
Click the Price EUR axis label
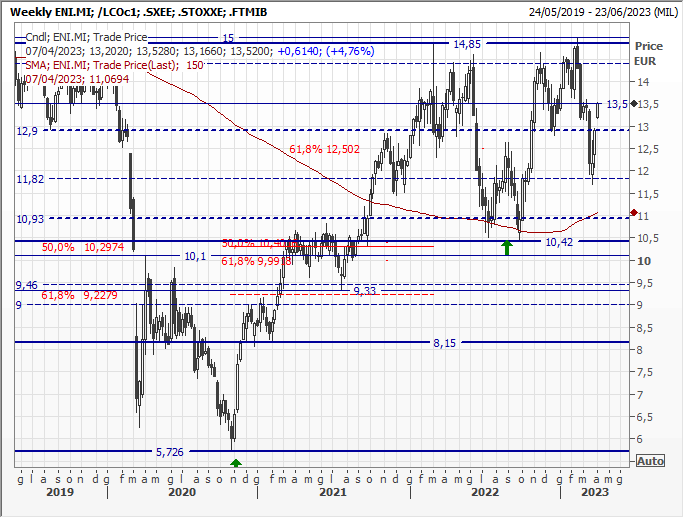649,53
